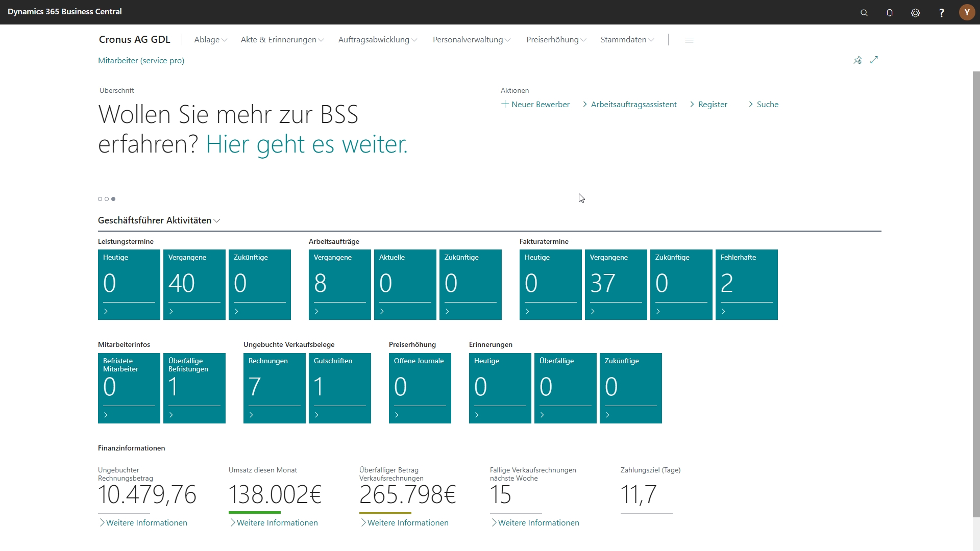Open the notifications bell
980x551 pixels.
[890, 13]
